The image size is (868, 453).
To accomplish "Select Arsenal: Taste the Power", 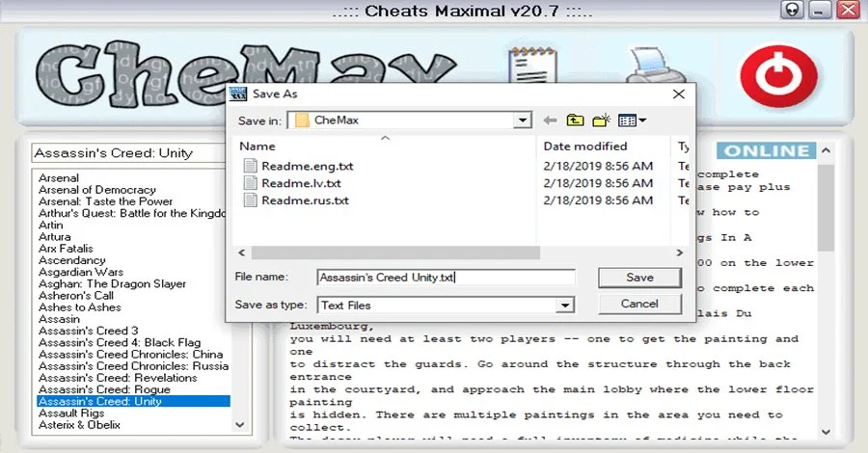I will 105,201.
